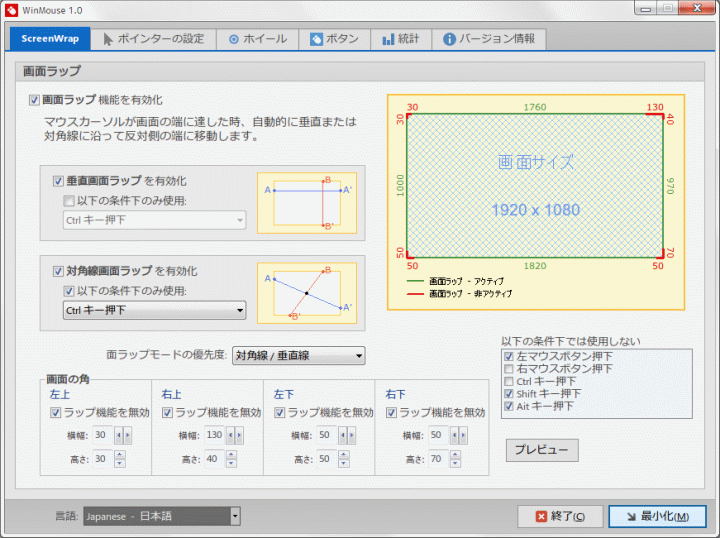The height and width of the screenshot is (538, 720).
Task: Switch to the ScreenWrap tab
Action: pos(50,39)
